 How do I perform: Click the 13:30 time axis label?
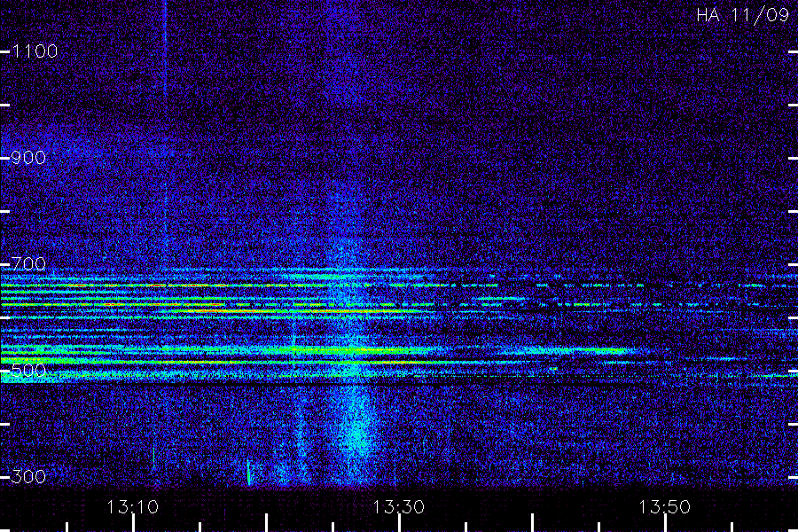pos(398,507)
